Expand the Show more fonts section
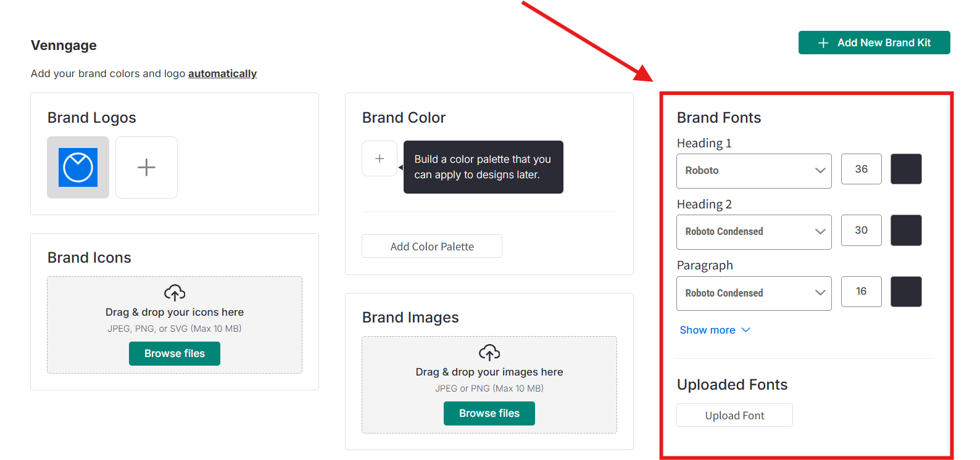Screen dimensions: 980x460 tap(715, 330)
